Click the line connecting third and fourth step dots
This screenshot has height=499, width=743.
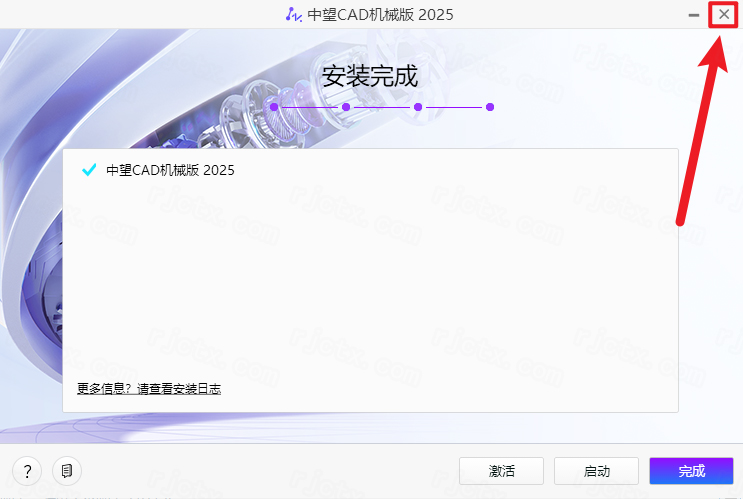coord(454,106)
